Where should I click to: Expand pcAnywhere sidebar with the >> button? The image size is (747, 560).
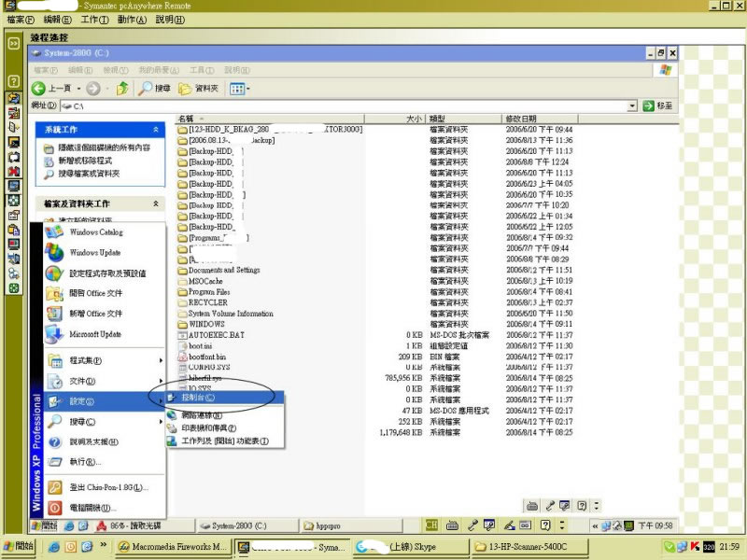[14, 43]
